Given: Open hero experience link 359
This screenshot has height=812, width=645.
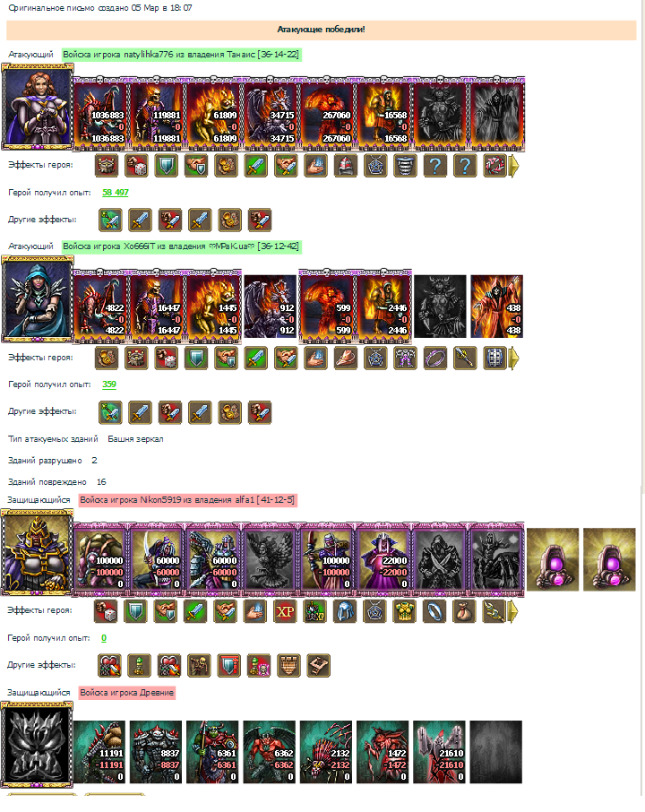Looking at the screenshot, I should click(109, 384).
